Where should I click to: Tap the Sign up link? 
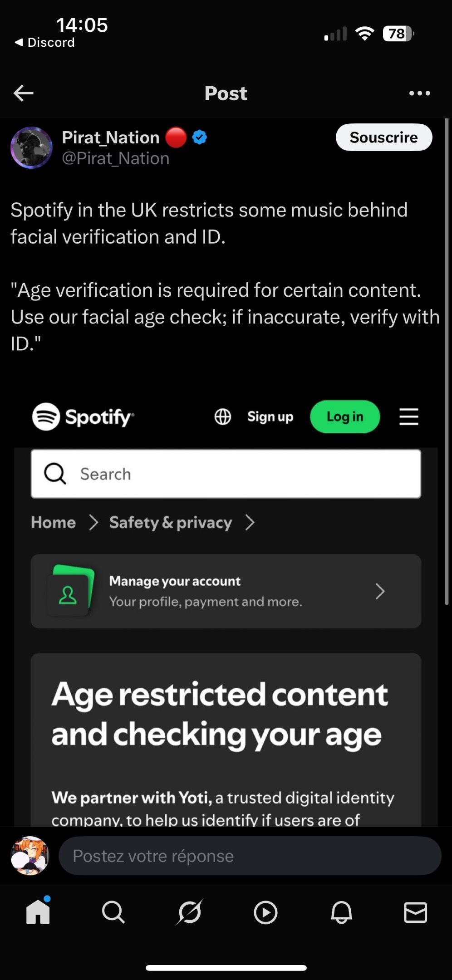[x=270, y=416]
